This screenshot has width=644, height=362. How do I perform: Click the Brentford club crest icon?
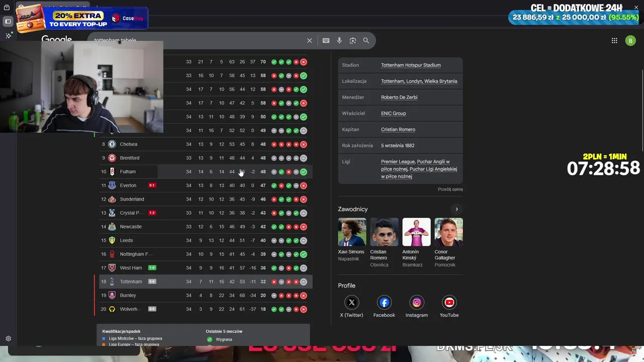tap(112, 158)
